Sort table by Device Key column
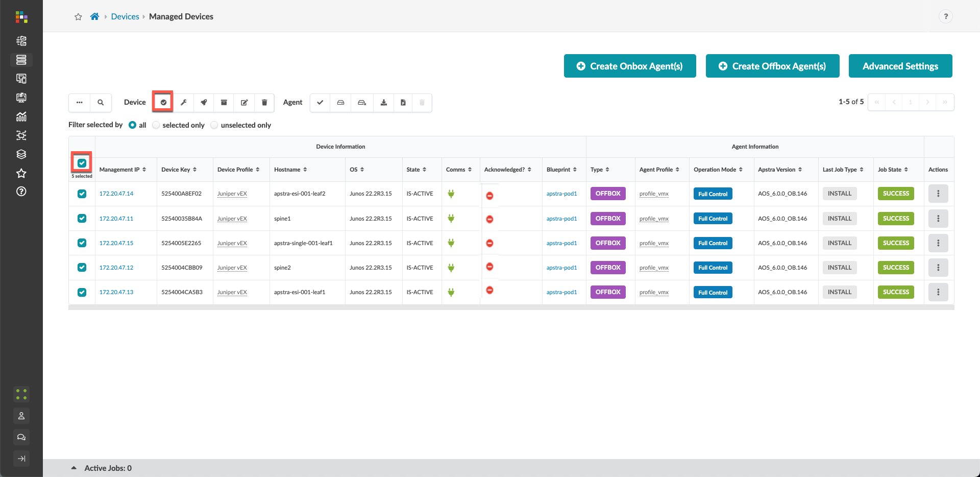The image size is (980, 477). point(179,170)
